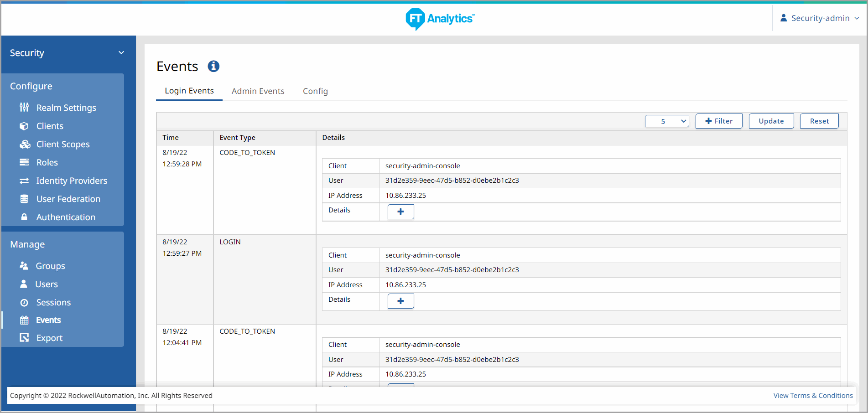Open Clients menu item
Image resolution: width=868 pixels, height=413 pixels.
click(50, 126)
